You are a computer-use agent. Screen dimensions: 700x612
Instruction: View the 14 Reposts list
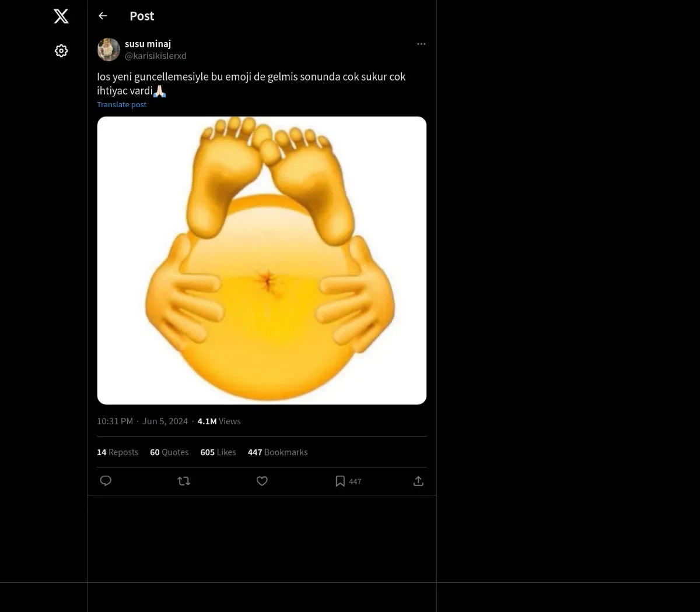[117, 452]
